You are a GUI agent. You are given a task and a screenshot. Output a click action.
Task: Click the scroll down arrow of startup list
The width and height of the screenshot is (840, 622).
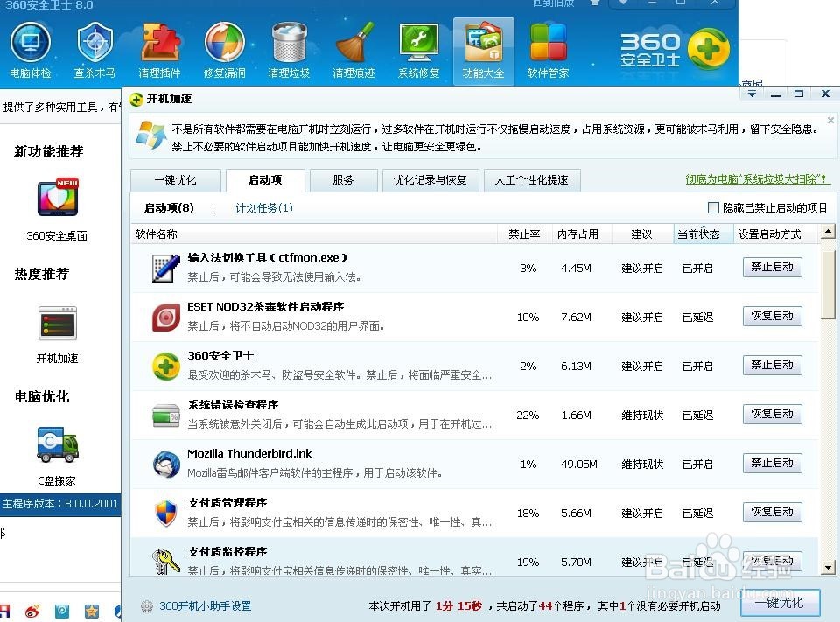coord(829,568)
